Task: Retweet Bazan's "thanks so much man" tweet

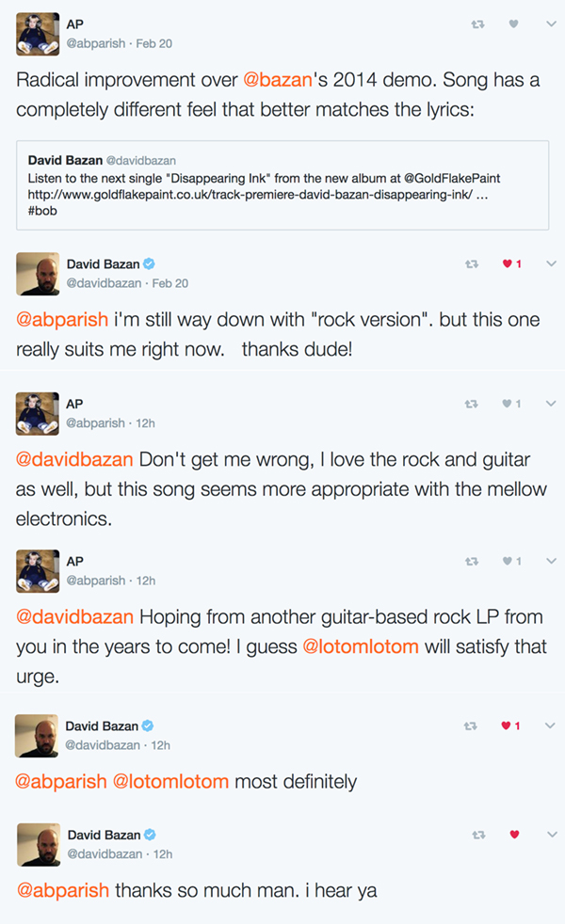Action: tap(477, 835)
